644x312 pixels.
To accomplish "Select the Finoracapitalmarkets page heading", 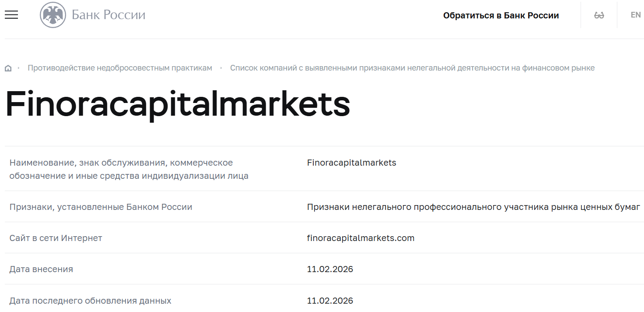I will click(177, 105).
